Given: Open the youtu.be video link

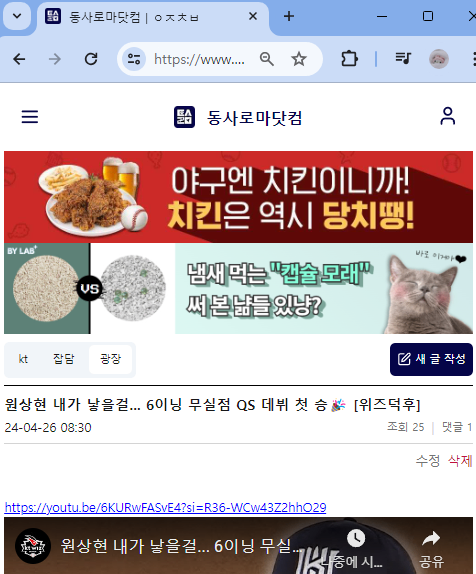Looking at the screenshot, I should [165, 507].
